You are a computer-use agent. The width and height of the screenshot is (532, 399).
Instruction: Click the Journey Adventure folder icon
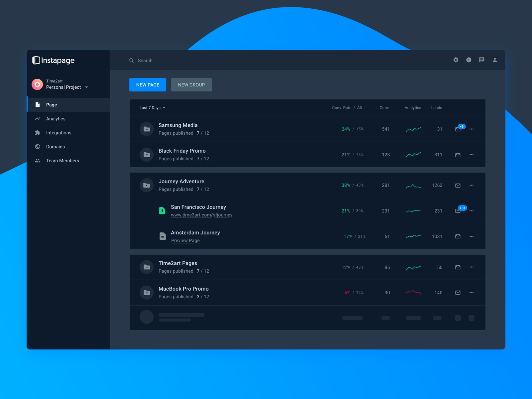pyautogui.click(x=147, y=185)
